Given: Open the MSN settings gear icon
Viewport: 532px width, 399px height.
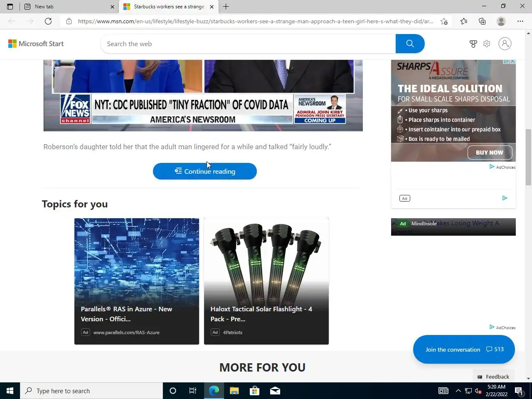Looking at the screenshot, I should point(487,44).
